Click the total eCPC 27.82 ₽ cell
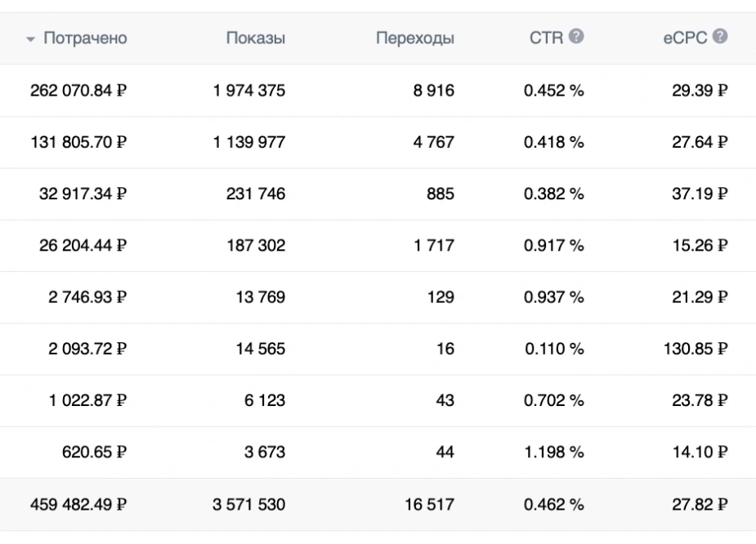The height and width of the screenshot is (544, 756). [x=700, y=505]
